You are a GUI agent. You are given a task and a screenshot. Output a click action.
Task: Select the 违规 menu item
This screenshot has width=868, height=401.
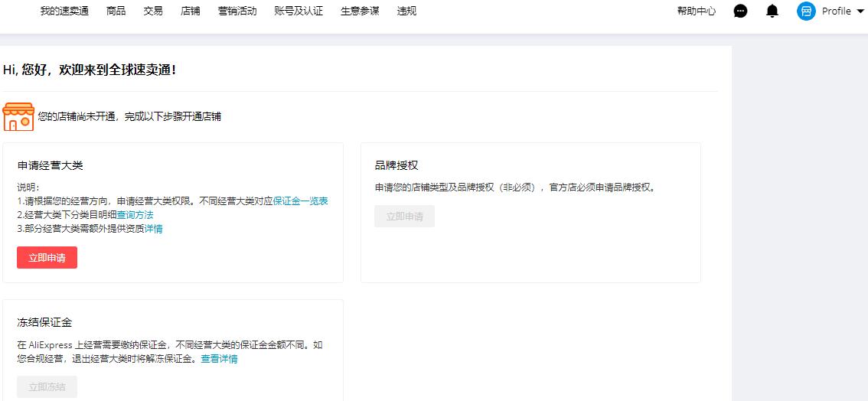pos(407,11)
